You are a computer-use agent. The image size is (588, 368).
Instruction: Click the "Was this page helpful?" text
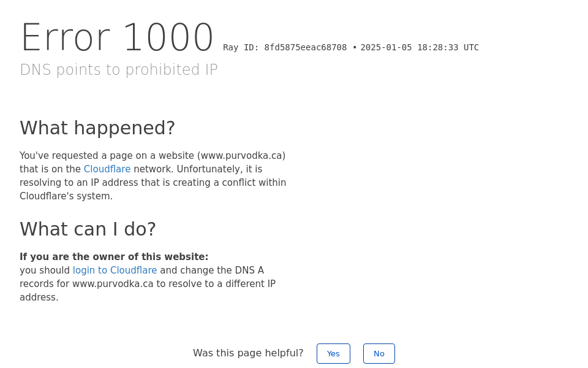coord(248,353)
